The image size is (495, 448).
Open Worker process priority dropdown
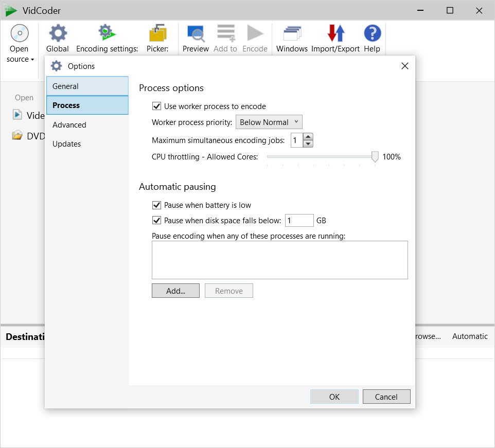269,122
